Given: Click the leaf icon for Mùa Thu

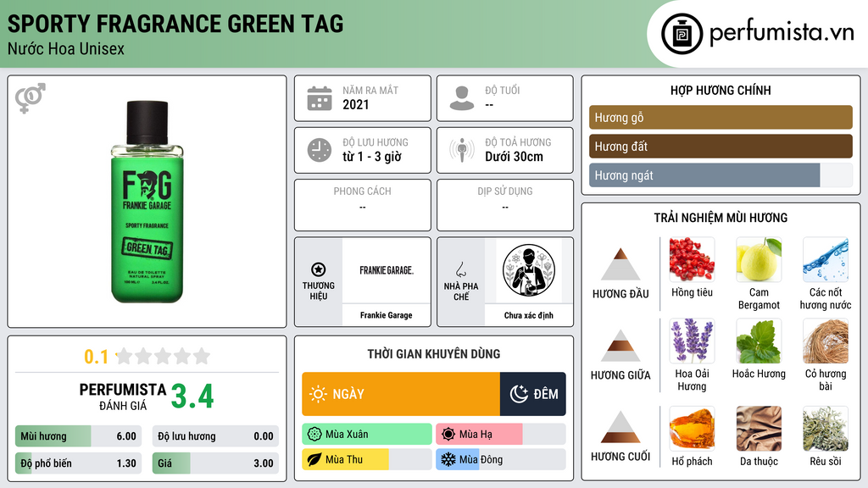Looking at the screenshot, I should coord(314,459).
